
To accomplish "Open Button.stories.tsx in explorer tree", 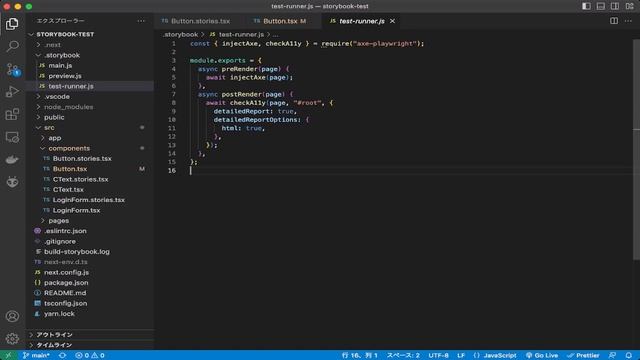I will tap(90, 158).
